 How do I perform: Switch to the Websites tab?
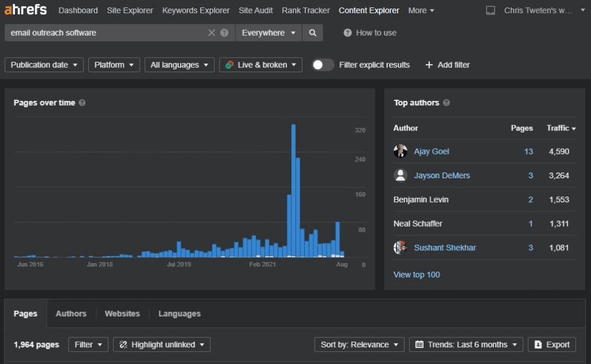point(122,313)
